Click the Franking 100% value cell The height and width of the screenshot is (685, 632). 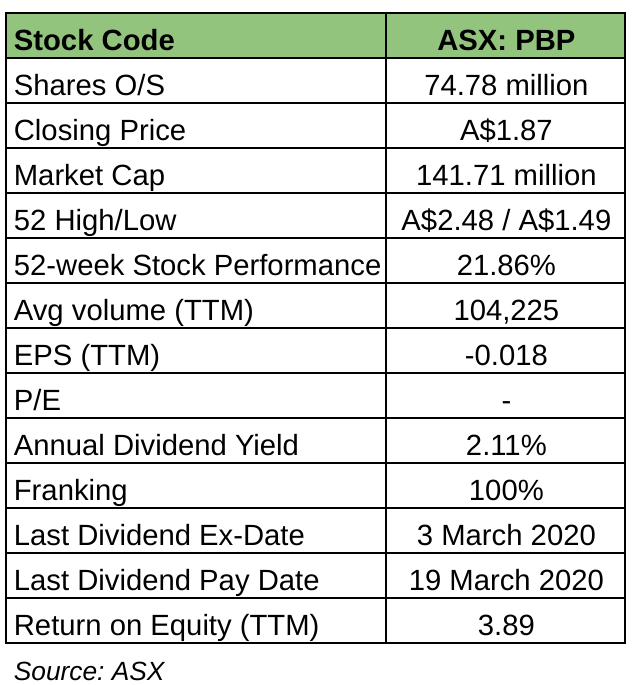(x=505, y=490)
